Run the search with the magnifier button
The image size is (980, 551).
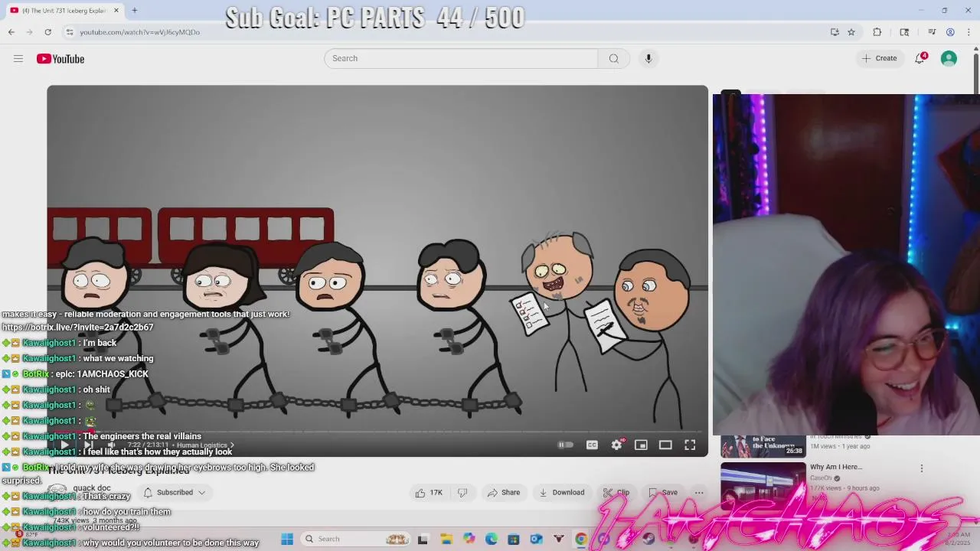(614, 58)
